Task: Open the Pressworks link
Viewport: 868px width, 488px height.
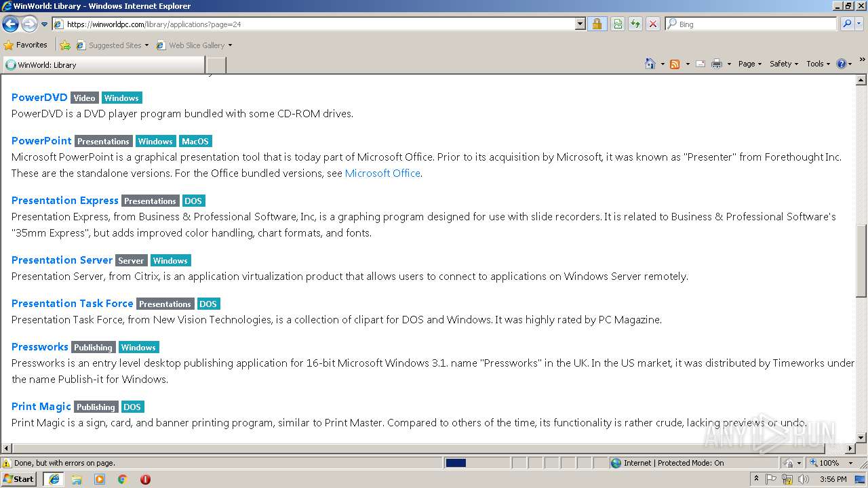Action: (x=40, y=347)
